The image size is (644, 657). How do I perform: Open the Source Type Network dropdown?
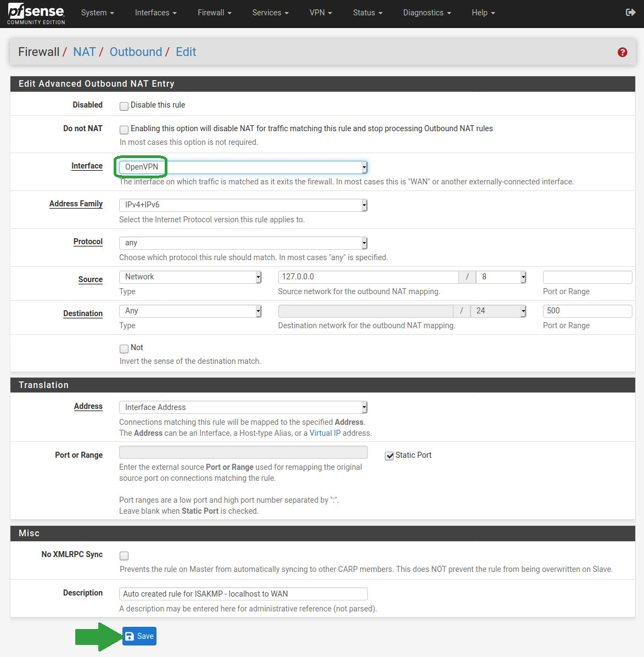(x=190, y=277)
